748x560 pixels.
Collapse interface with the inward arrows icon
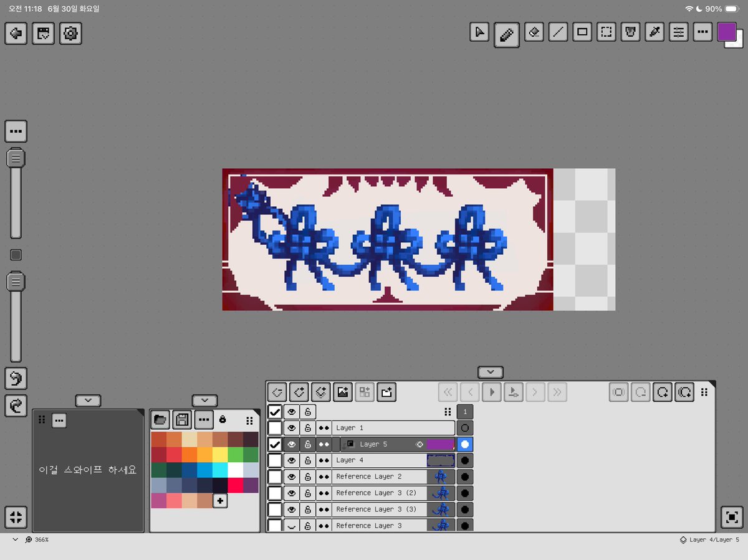tap(16, 516)
